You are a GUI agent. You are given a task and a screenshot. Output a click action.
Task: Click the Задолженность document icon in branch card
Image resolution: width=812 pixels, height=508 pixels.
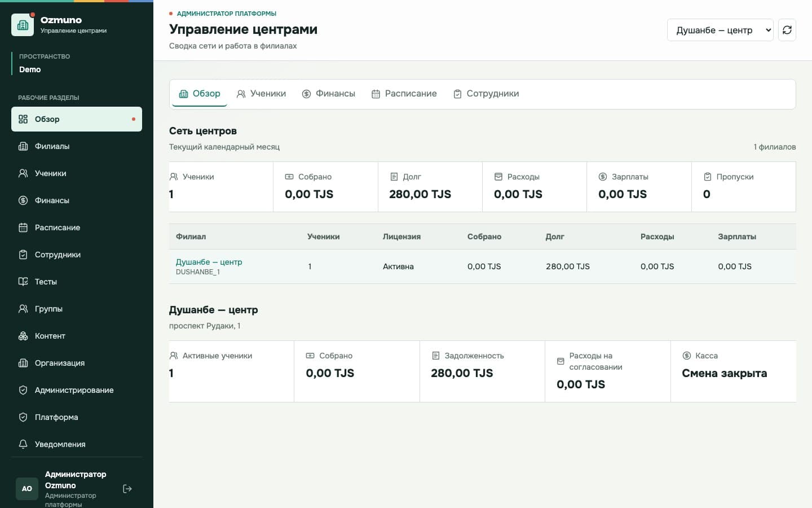436,356
